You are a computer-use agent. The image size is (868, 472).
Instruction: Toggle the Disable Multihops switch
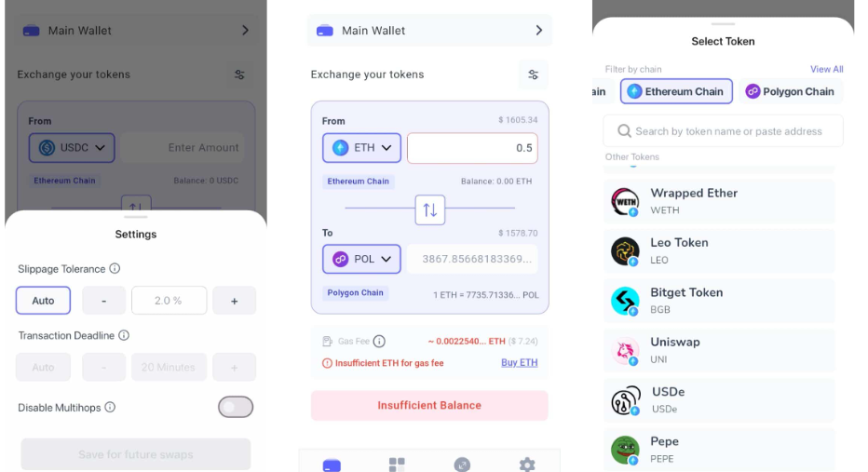[236, 407]
